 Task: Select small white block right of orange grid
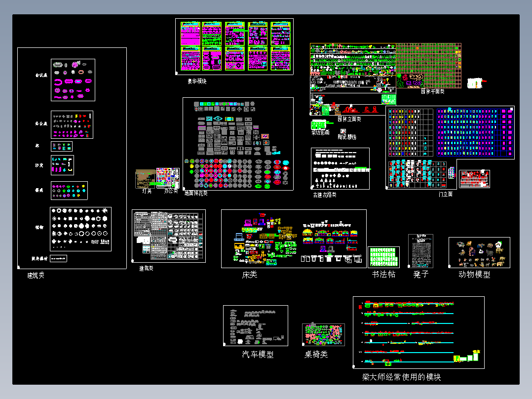(x=475, y=83)
